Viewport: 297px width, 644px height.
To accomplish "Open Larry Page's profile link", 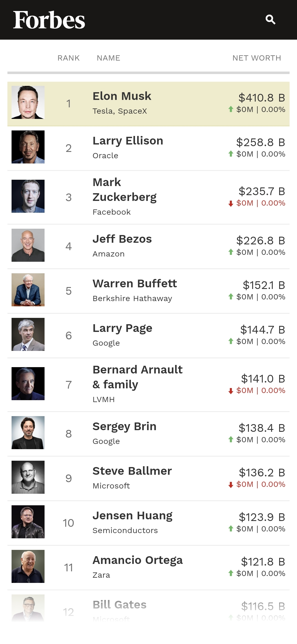I will pos(122,328).
